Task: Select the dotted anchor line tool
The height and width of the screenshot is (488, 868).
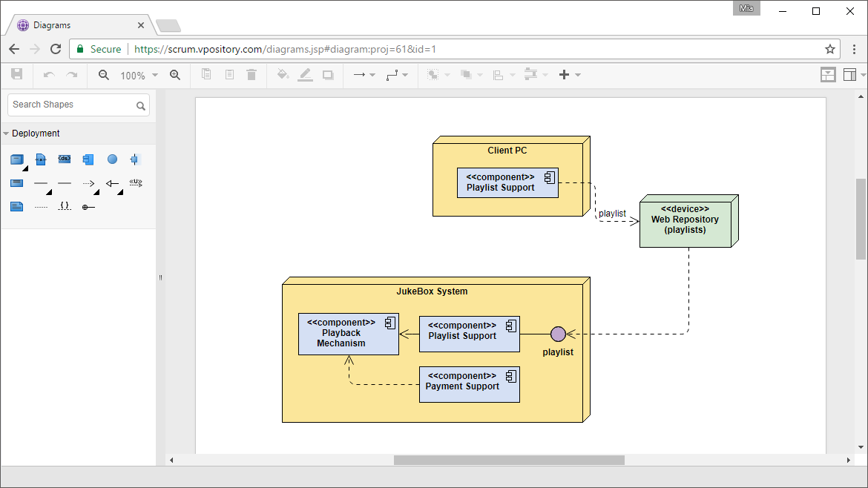Action: [x=41, y=207]
